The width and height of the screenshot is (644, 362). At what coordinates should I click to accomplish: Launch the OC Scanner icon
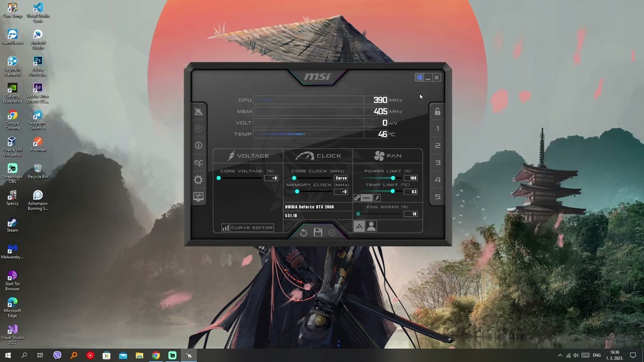tap(199, 163)
